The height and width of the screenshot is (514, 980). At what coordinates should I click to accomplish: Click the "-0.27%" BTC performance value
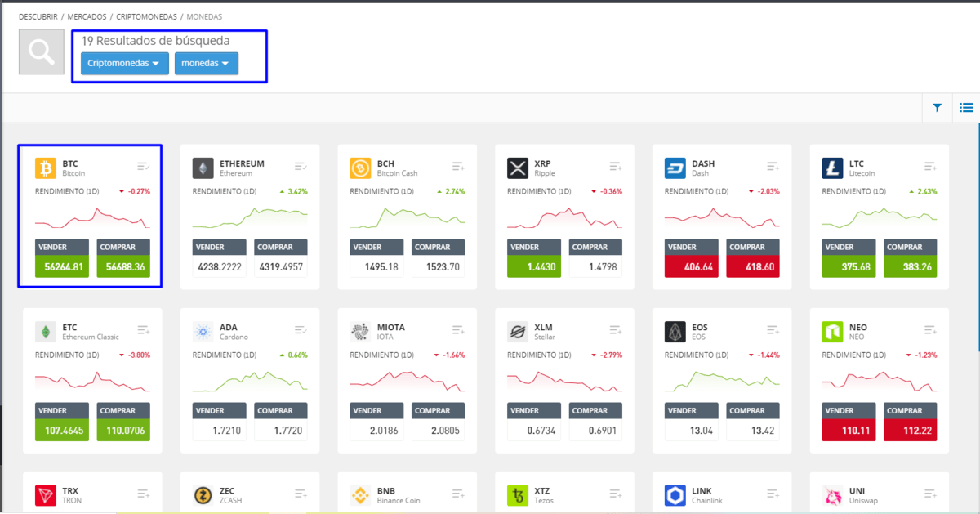tap(139, 191)
